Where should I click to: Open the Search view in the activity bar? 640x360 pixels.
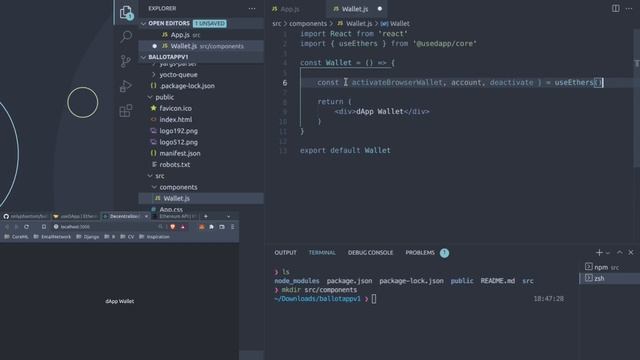(x=126, y=37)
